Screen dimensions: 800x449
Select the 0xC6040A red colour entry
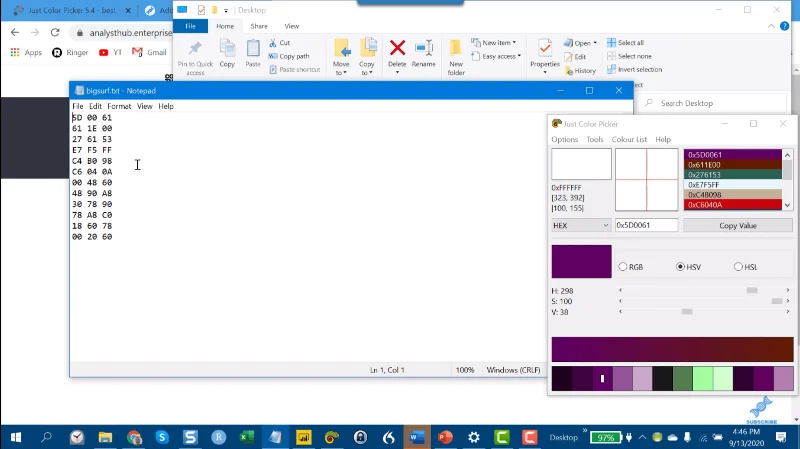click(x=733, y=205)
